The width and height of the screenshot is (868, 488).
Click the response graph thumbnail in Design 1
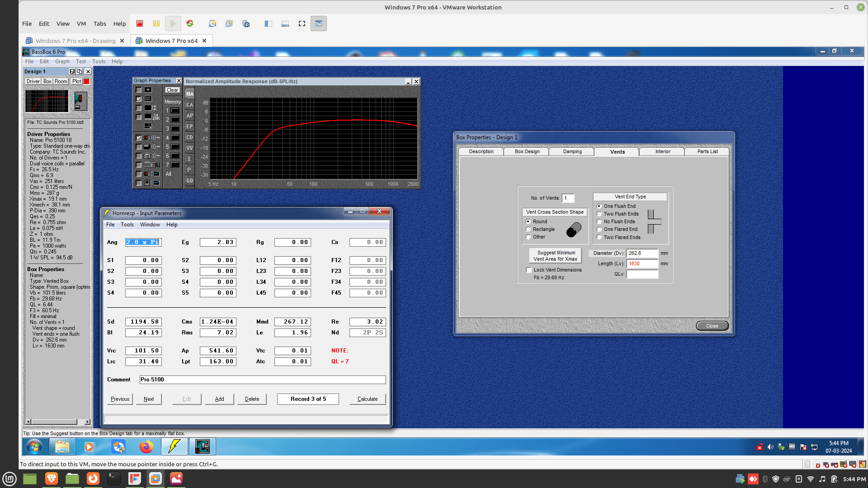[x=47, y=101]
